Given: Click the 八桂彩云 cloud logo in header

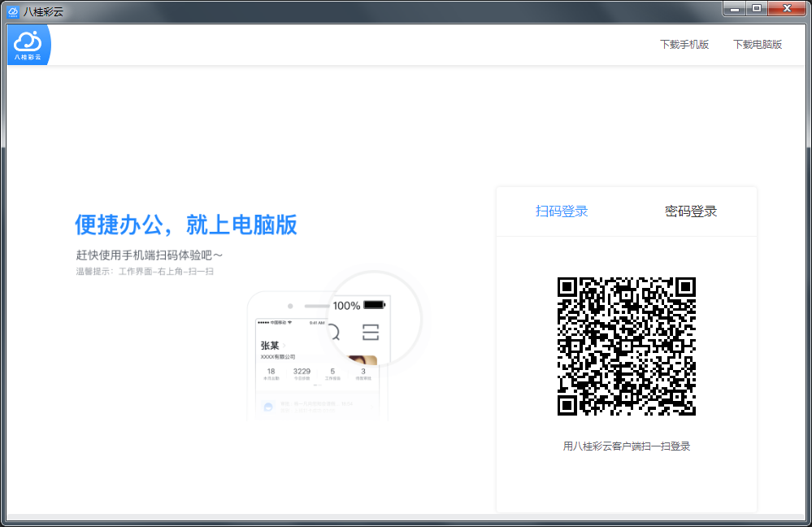Looking at the screenshot, I should (29, 45).
